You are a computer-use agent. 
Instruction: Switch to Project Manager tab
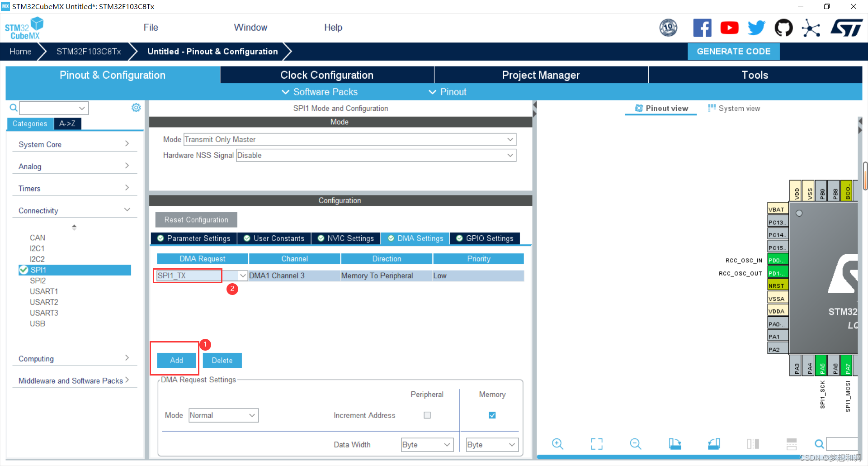pos(541,75)
